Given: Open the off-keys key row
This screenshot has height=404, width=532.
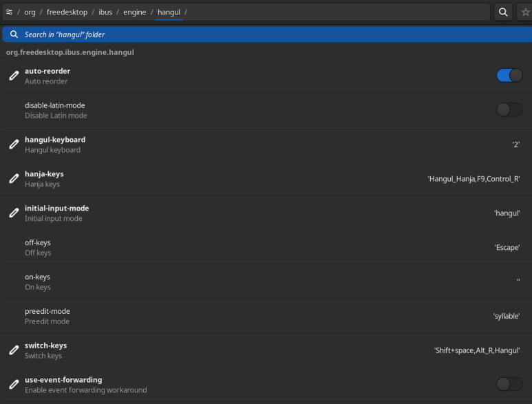Looking at the screenshot, I should 266,247.
